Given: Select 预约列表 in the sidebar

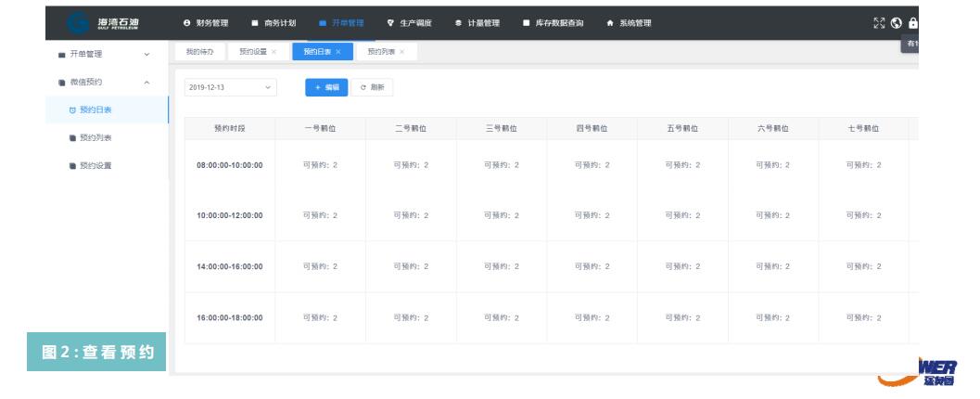Looking at the screenshot, I should pos(95,138).
